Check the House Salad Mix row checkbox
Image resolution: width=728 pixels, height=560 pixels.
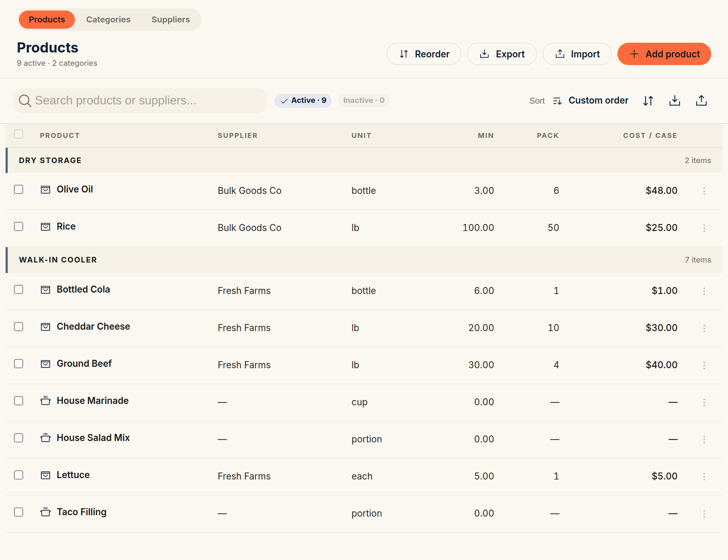(x=19, y=438)
